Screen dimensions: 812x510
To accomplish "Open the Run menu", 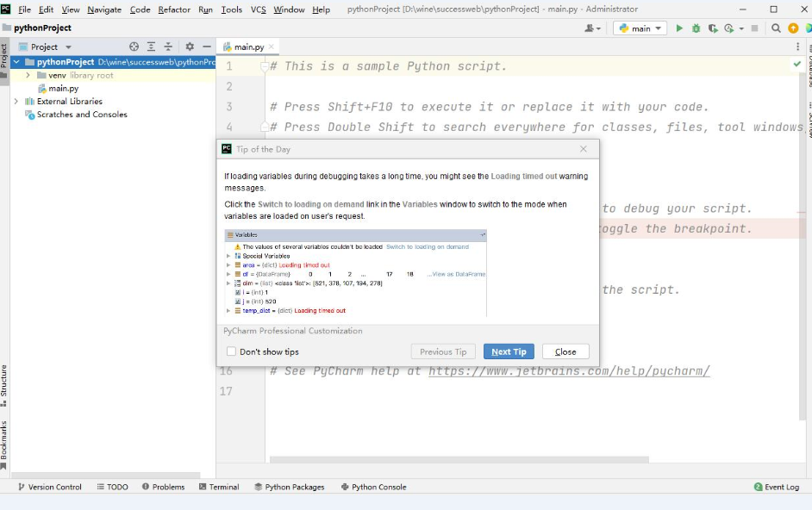I will point(206,9).
